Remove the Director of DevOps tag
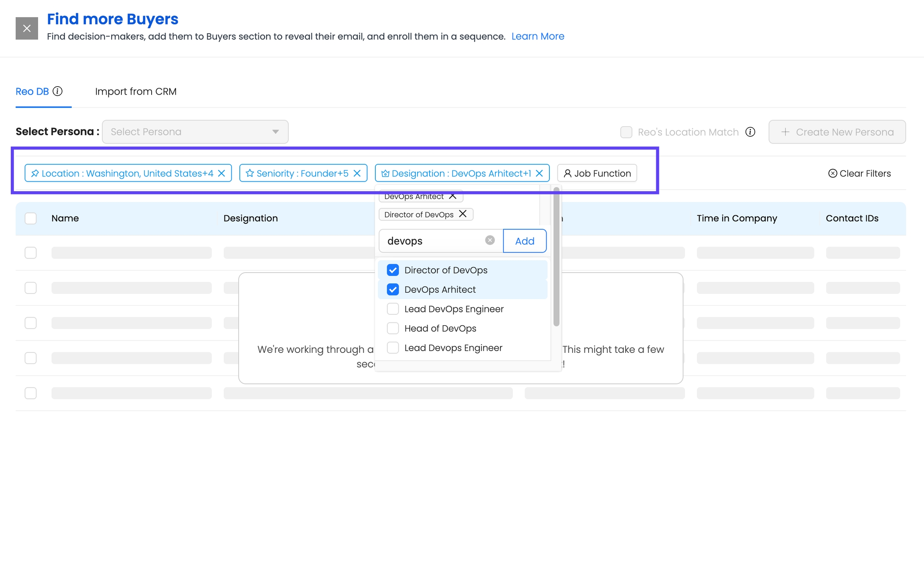924x581 pixels. coord(463,214)
